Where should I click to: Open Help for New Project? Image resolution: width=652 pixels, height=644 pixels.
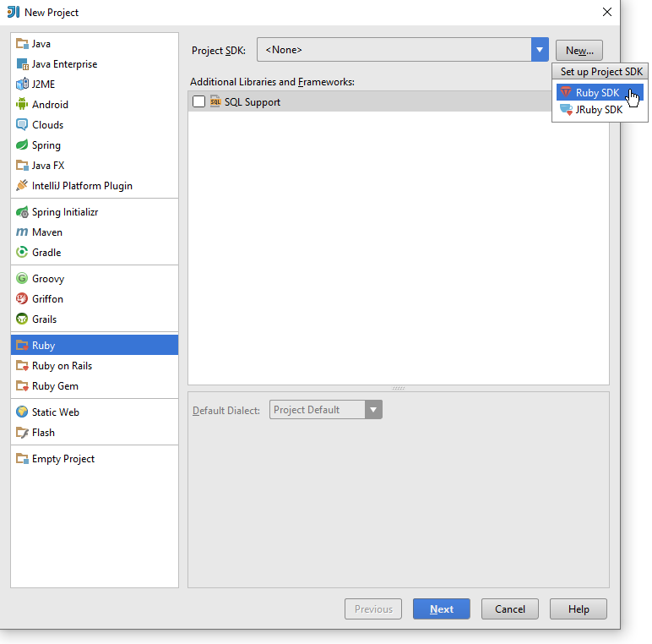tap(579, 609)
